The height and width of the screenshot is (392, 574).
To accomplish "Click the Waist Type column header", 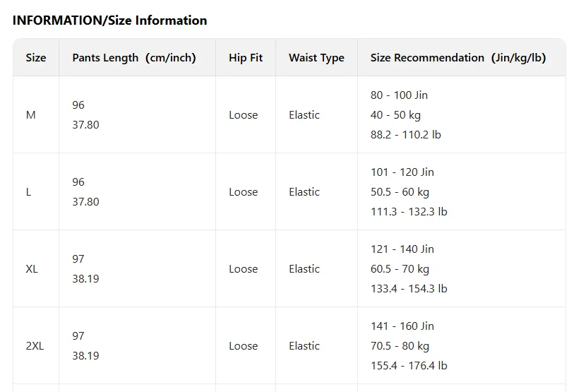I will tap(316, 57).
